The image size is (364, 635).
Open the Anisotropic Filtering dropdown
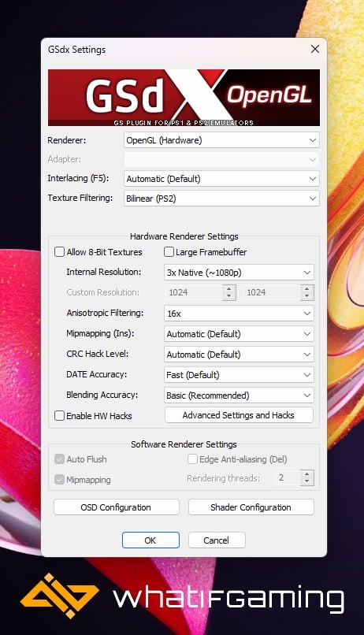[x=239, y=314]
